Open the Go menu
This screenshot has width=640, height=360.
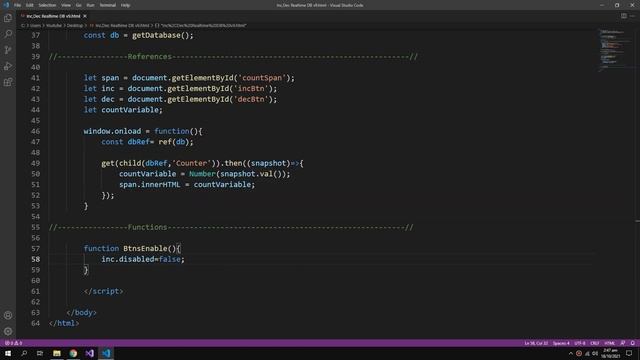[79, 5]
